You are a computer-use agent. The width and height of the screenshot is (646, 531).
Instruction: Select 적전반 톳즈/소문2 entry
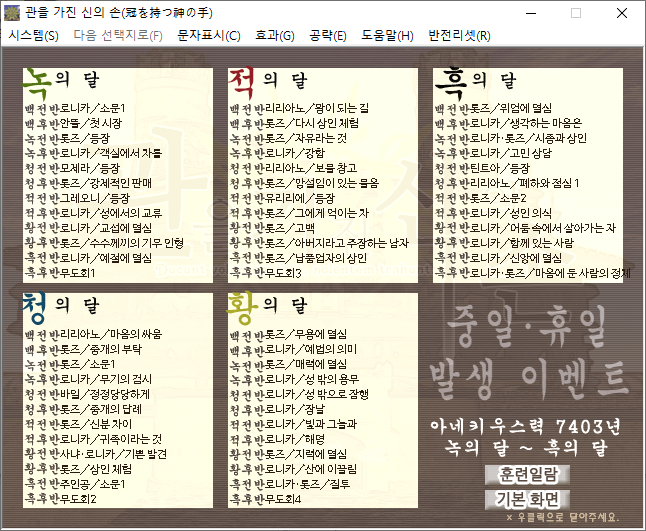tap(481, 199)
